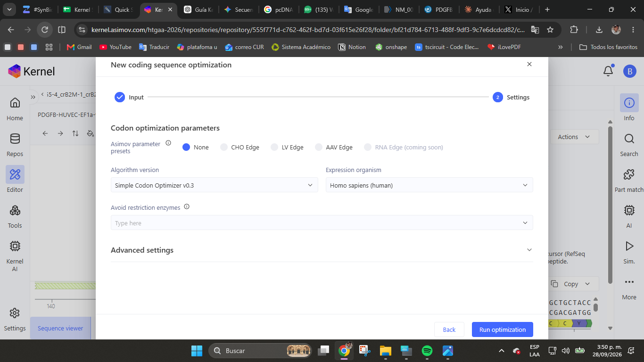Screen dimensions: 644x362
Task: Click info icon next to Avoid restriction enzymes
Action: click(x=187, y=206)
